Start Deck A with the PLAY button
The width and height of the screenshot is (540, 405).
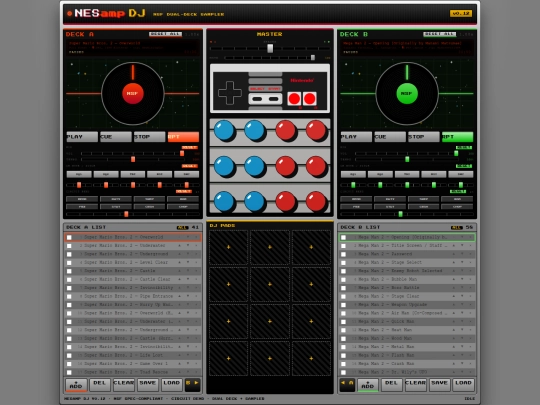click(82, 137)
